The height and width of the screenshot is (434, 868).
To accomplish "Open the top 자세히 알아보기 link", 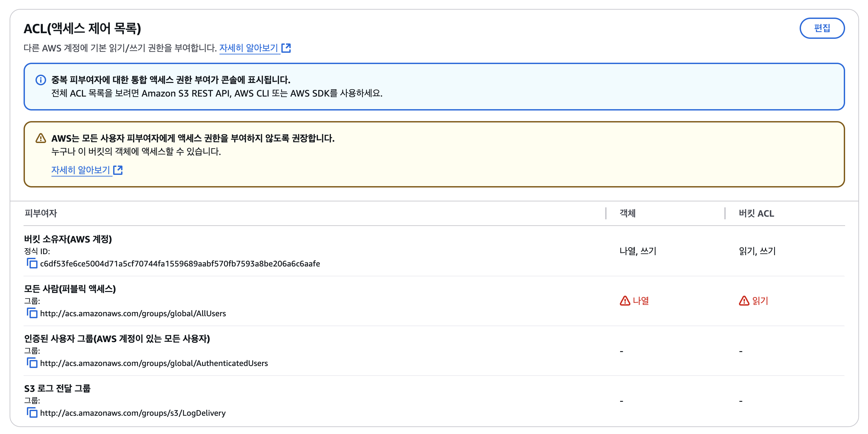I will point(248,48).
